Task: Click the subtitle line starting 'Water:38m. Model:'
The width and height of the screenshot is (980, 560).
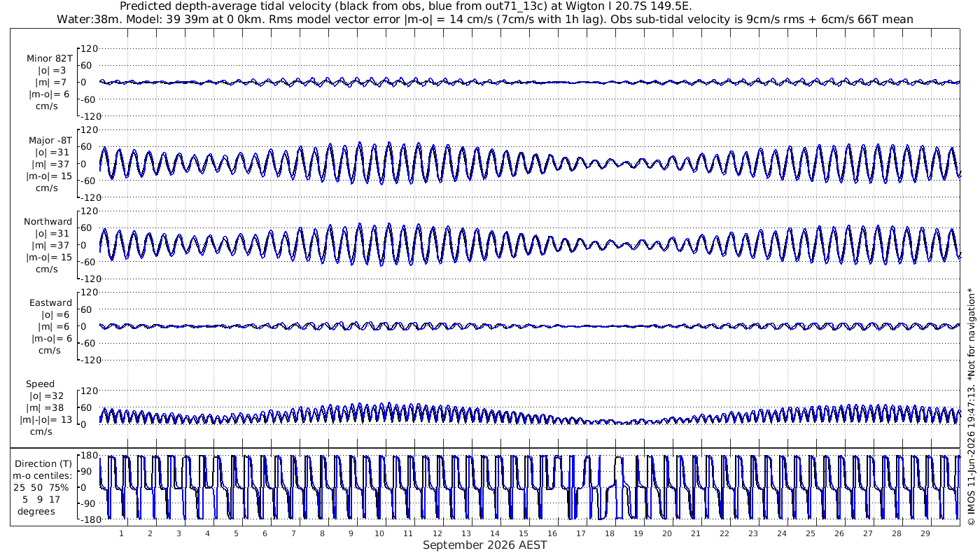Action: point(485,19)
